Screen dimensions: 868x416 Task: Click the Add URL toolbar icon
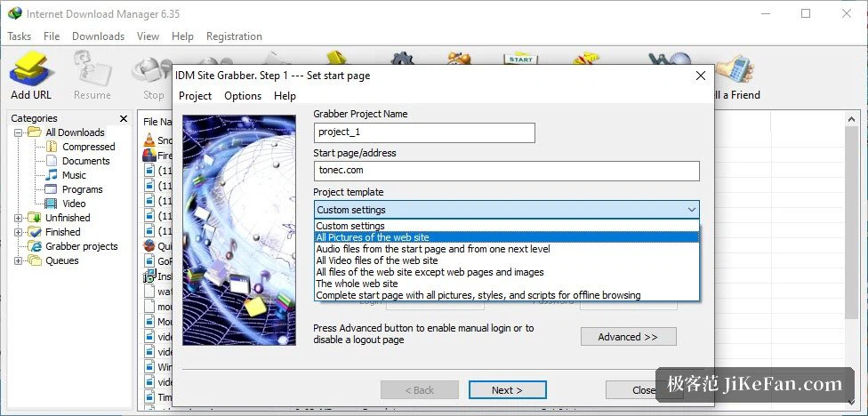tap(31, 68)
